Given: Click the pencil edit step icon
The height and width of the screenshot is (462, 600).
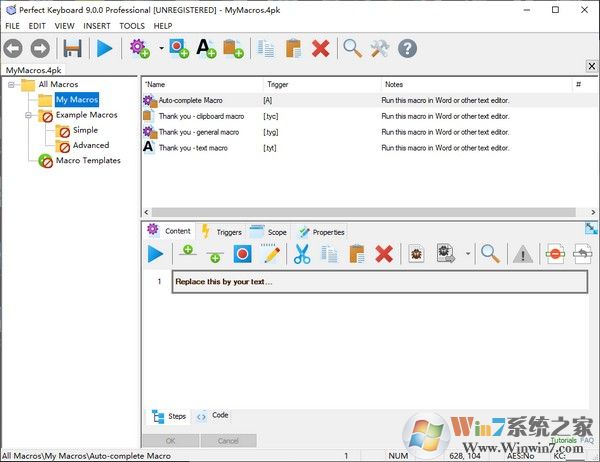Looking at the screenshot, I should pos(270,254).
